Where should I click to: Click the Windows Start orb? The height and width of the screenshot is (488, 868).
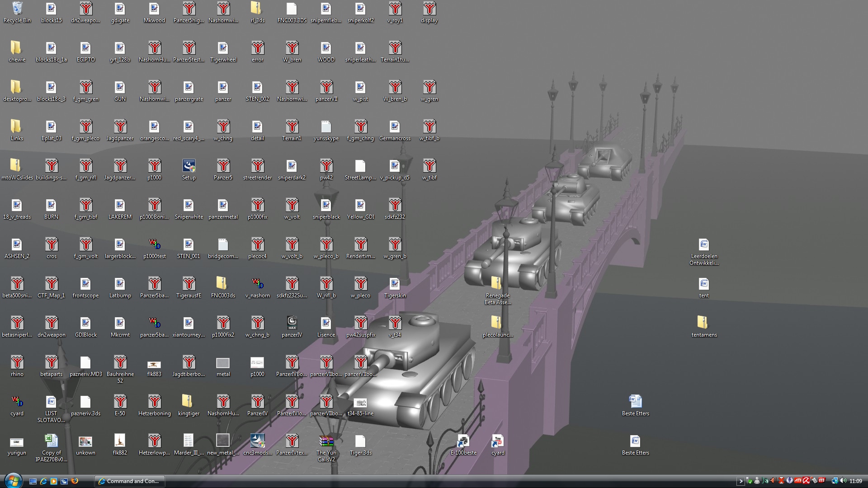pos(12,480)
